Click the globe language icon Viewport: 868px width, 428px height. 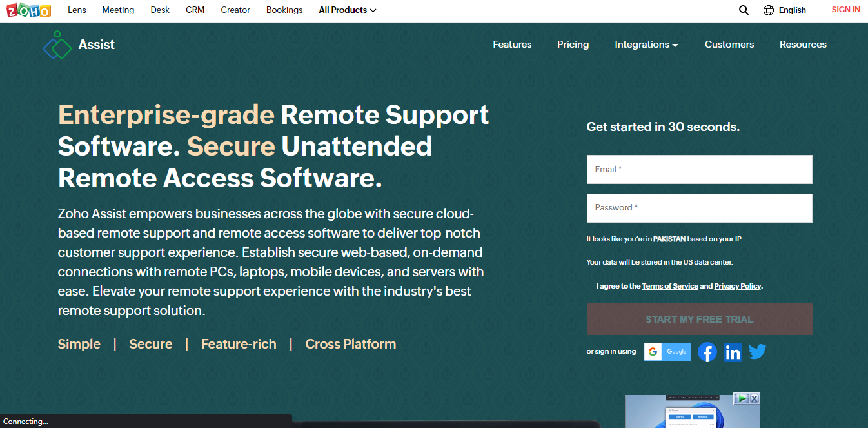pyautogui.click(x=768, y=10)
